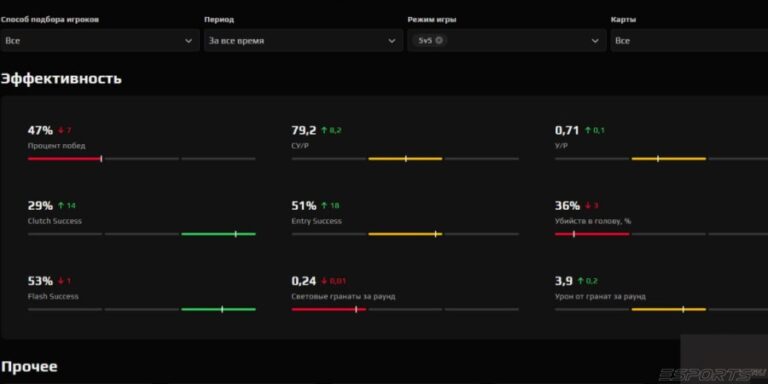This screenshot has height=384, width=768.
Task: Click the Процент побед progress bar
Action: (x=142, y=159)
